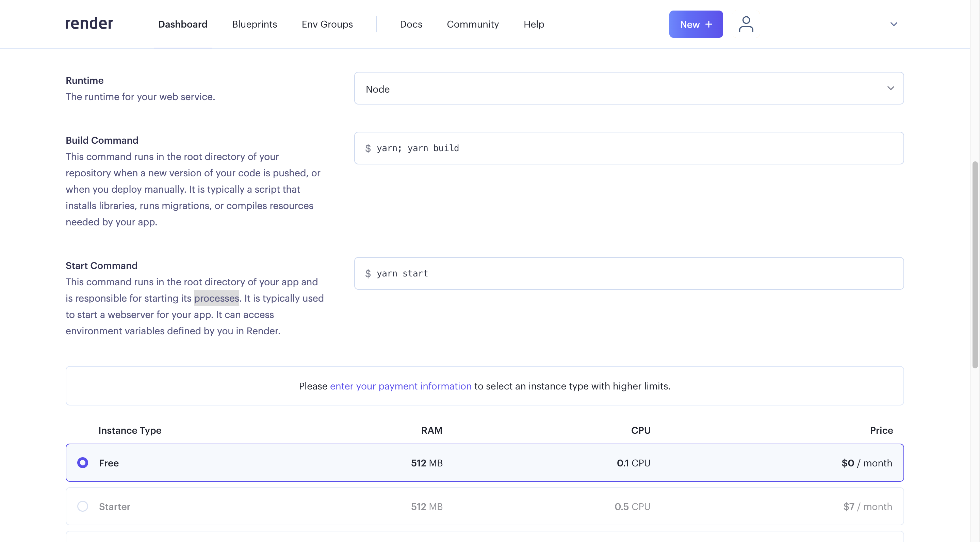Click the render logo

click(88, 23)
